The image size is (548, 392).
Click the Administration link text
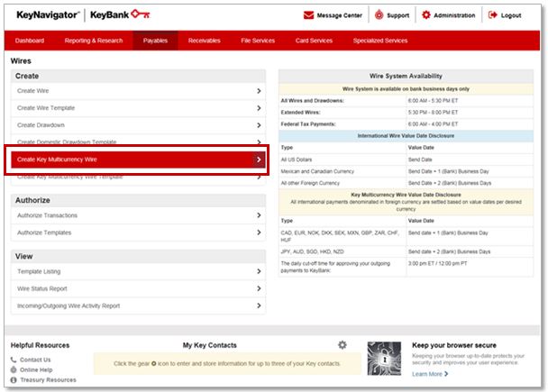[454, 15]
